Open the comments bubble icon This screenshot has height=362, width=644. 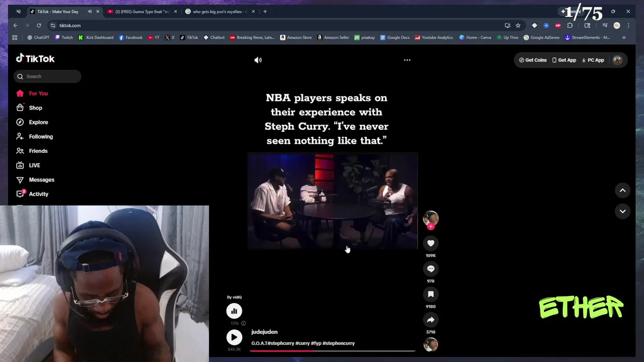[x=431, y=268]
